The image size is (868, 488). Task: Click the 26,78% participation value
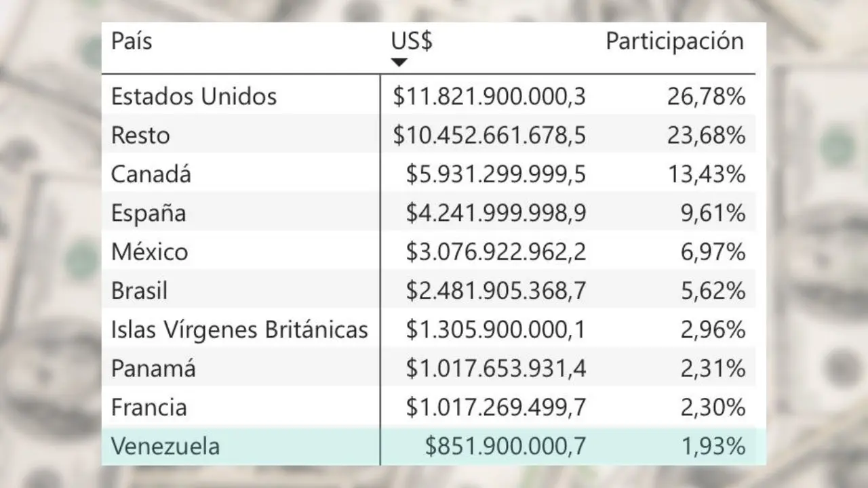(x=706, y=96)
